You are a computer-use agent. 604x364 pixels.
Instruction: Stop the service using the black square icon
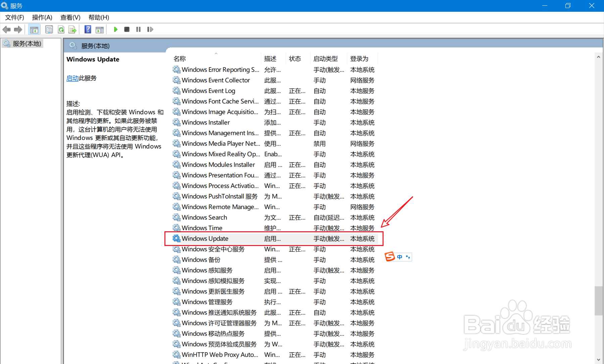127,29
